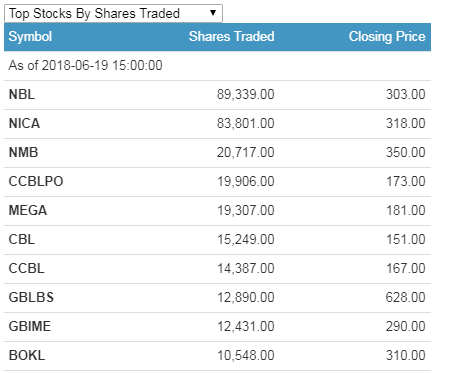Select the BOKL symbol
The height and width of the screenshot is (373, 449).
(27, 355)
